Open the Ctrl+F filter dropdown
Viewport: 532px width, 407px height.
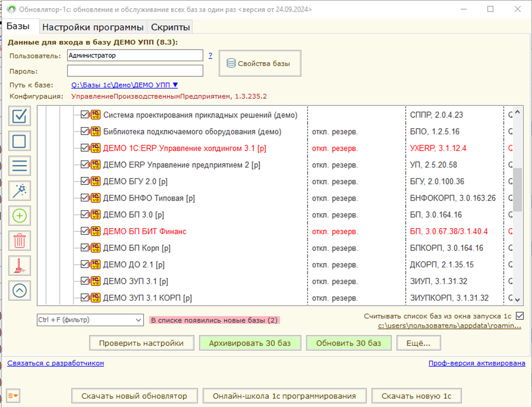click(x=138, y=320)
